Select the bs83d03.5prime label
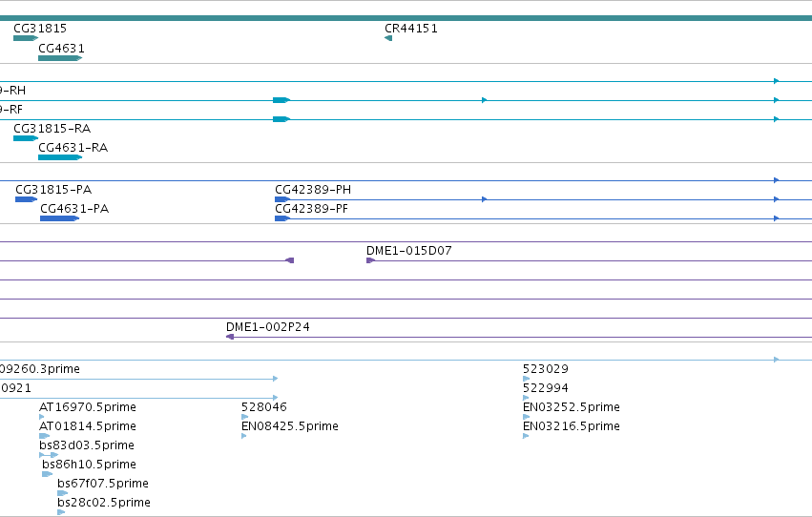 point(87,445)
